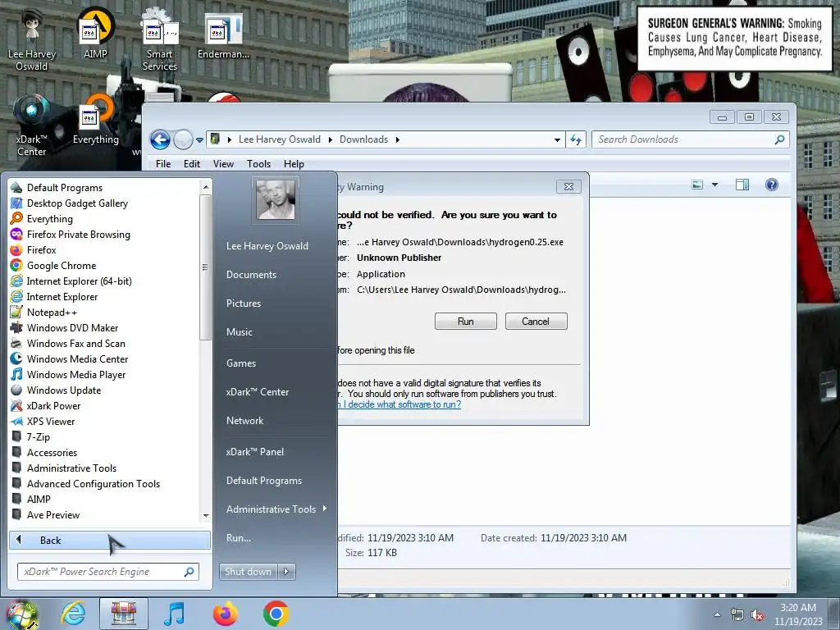Open the change view dropdown arrow
This screenshot has height=630, width=840.
714,185
